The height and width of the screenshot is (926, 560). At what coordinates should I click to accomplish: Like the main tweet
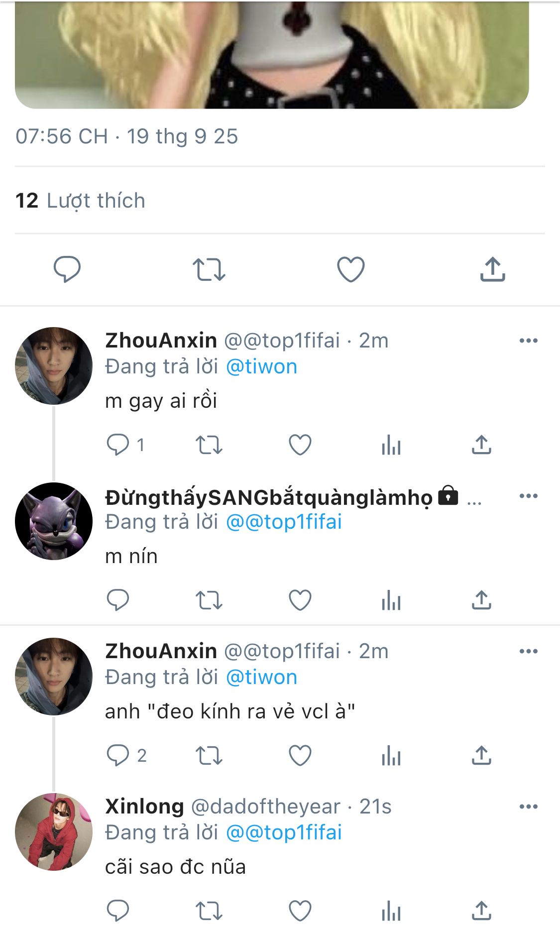click(x=351, y=269)
